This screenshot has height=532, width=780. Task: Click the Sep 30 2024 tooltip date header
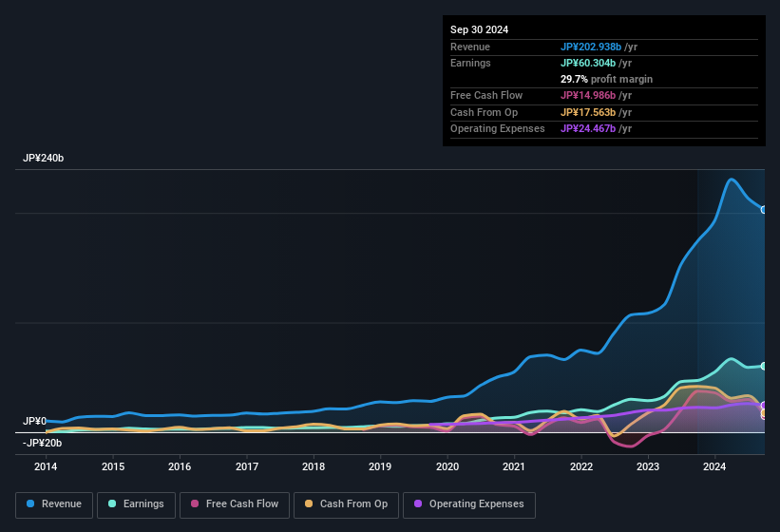coord(480,29)
